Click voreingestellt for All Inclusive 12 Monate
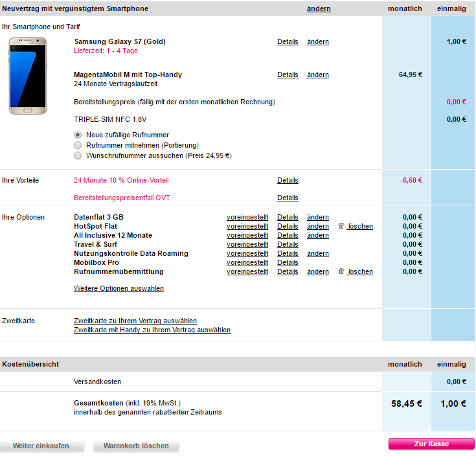476x456 pixels. (247, 236)
